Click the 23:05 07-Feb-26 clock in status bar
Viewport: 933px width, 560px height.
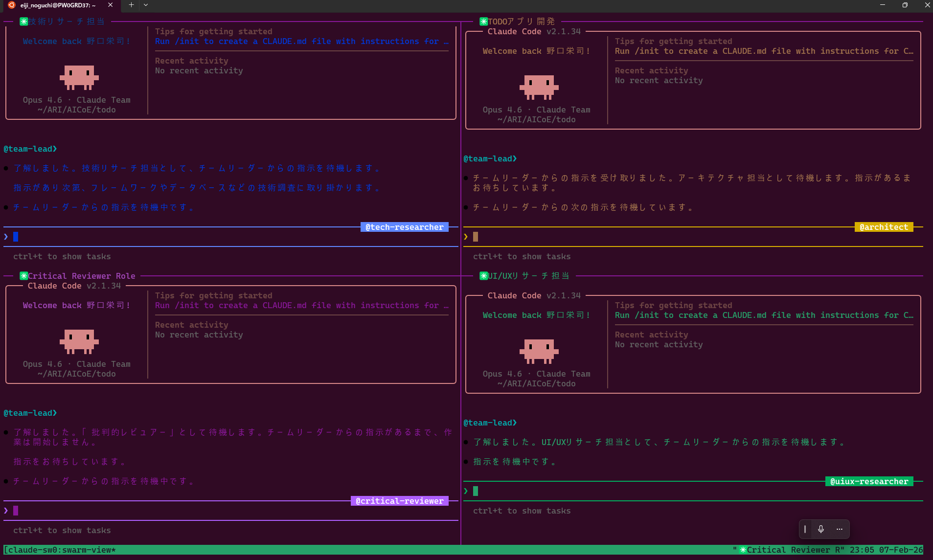coord(887,550)
